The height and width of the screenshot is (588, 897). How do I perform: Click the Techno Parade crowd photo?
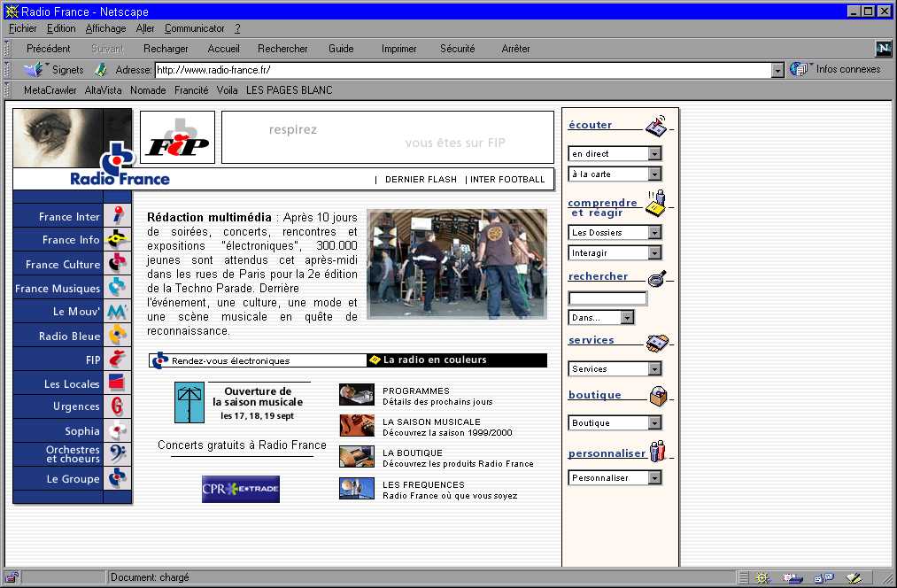pyautogui.click(x=456, y=264)
